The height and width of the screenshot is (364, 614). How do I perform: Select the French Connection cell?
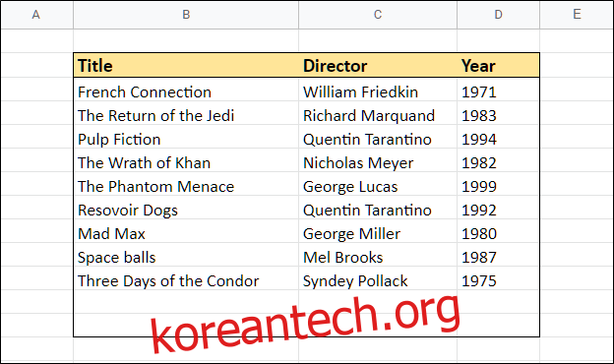point(186,92)
